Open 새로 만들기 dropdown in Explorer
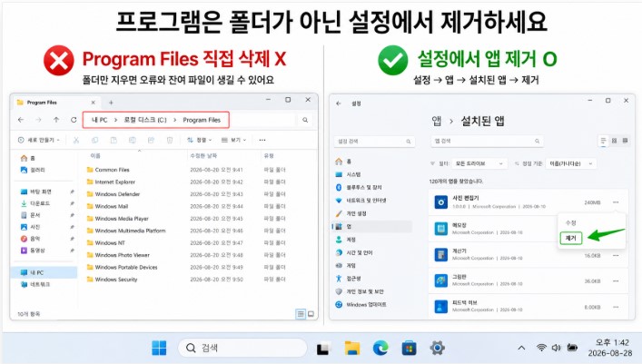 [39, 140]
